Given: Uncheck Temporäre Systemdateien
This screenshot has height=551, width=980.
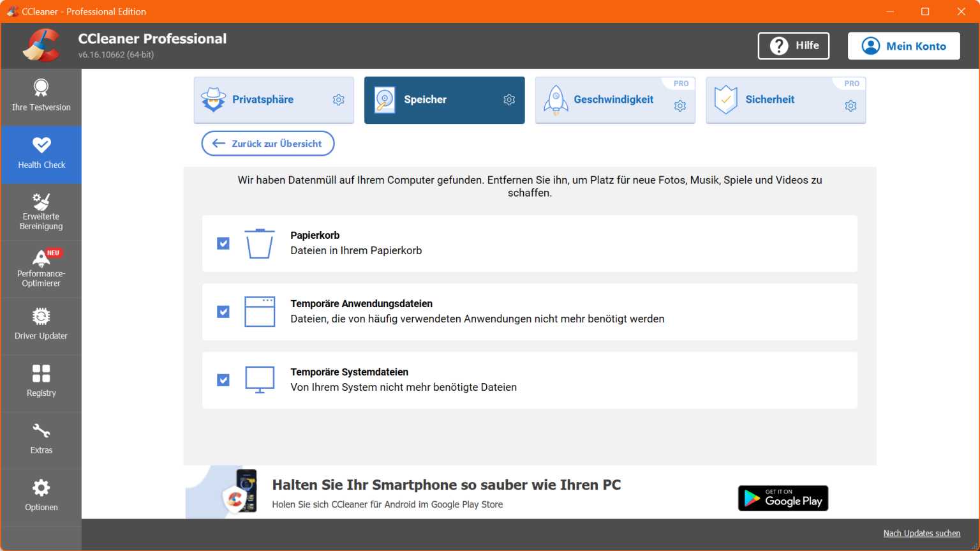Looking at the screenshot, I should pyautogui.click(x=223, y=380).
